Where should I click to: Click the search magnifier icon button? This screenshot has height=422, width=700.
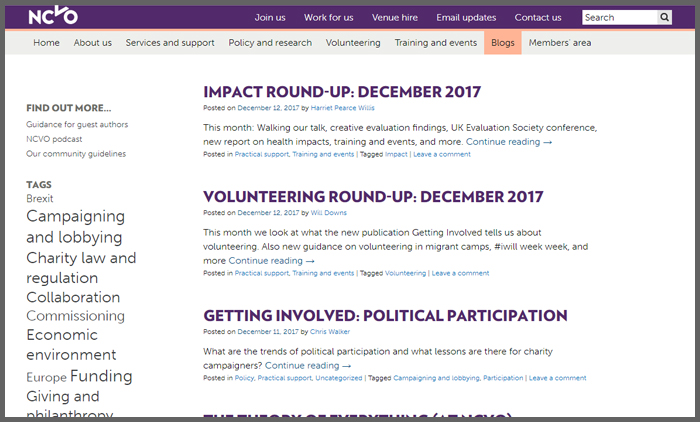664,17
